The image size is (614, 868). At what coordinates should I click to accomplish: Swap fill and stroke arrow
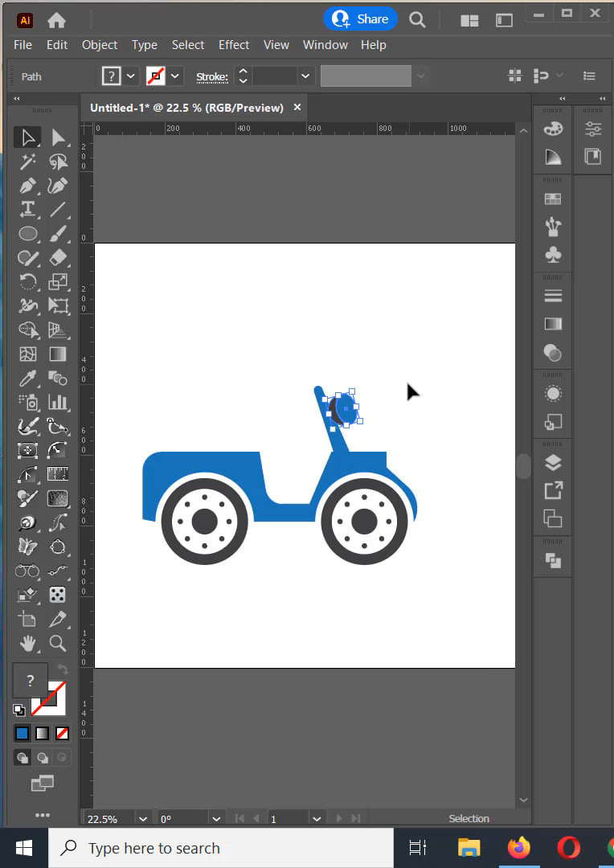click(63, 669)
